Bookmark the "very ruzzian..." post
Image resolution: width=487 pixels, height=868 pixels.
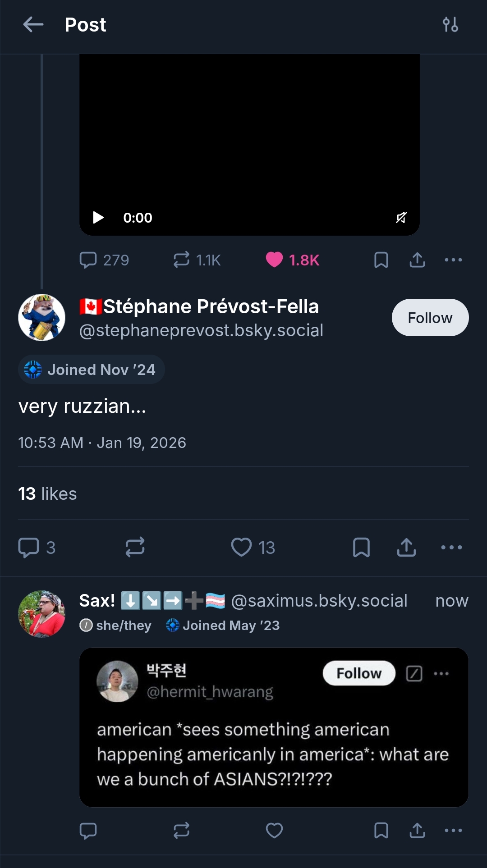click(361, 548)
